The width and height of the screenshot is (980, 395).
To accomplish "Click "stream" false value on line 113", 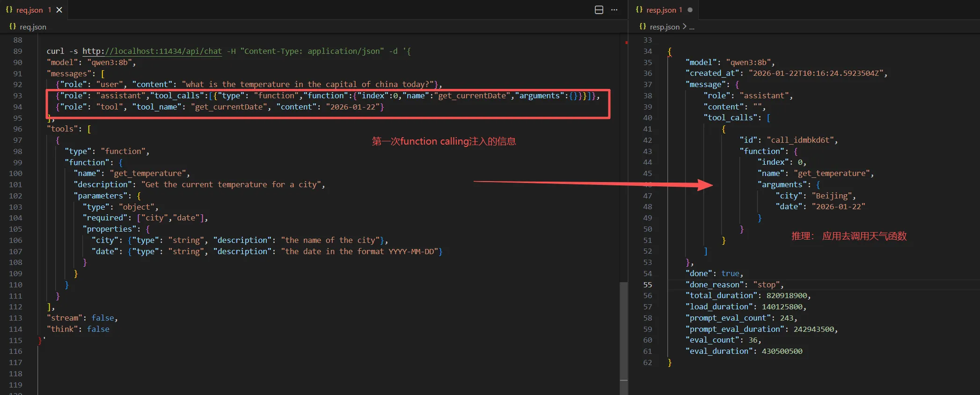I will [103, 318].
